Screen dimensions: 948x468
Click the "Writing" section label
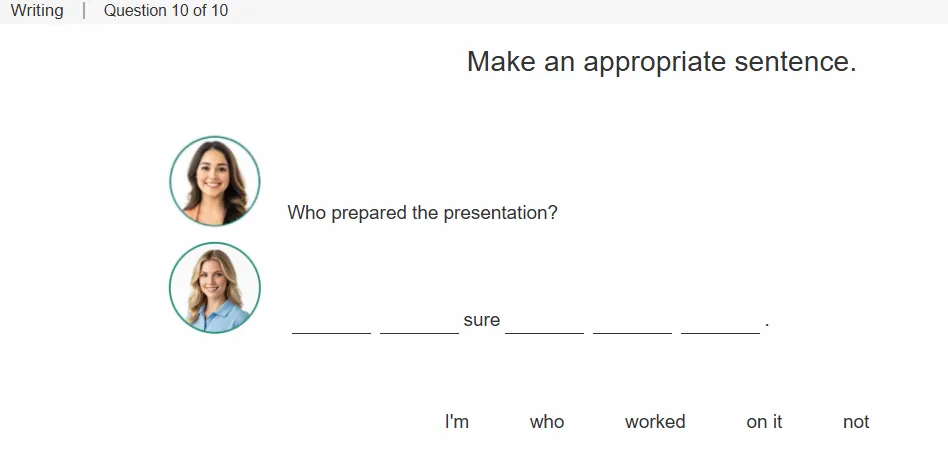(37, 10)
